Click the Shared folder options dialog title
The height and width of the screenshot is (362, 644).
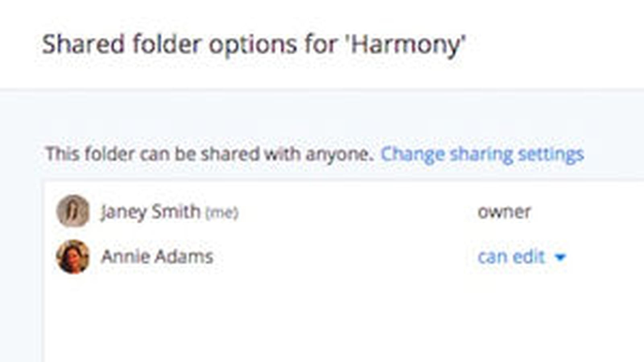[x=254, y=44]
